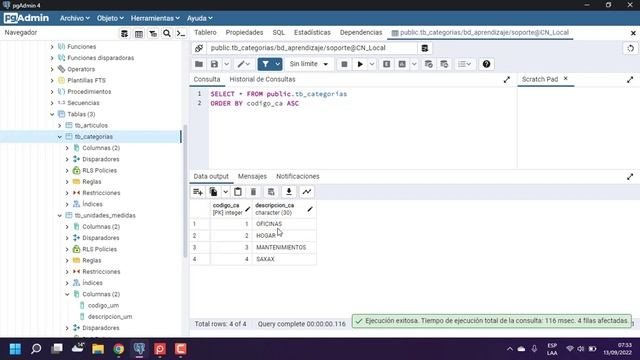Open Navigator query tool icon
The image size is (640, 360).
[124, 33]
